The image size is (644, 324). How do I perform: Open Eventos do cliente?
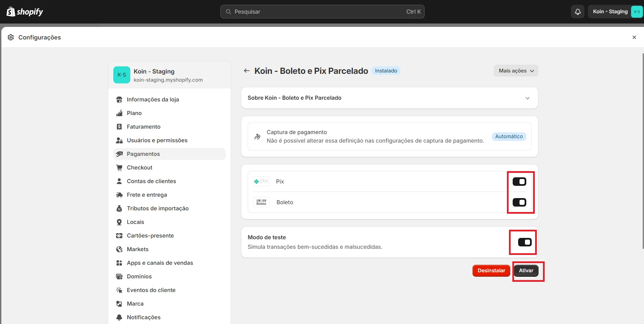tap(169, 290)
